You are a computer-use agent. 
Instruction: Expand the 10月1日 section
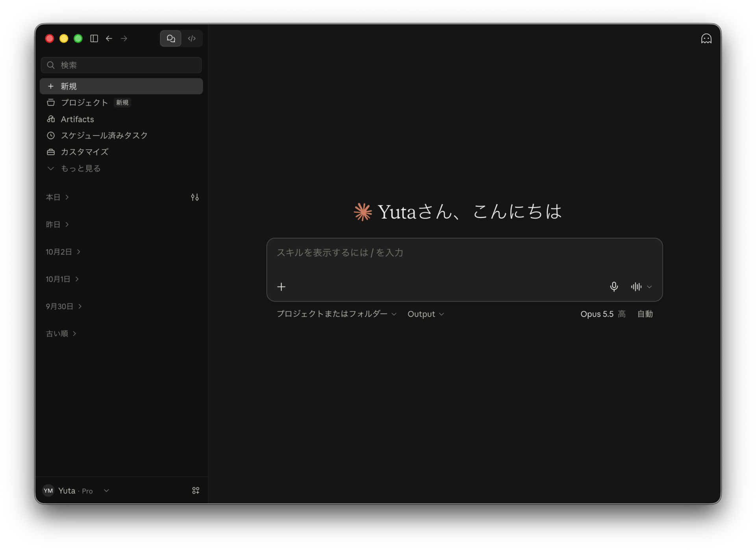coord(62,279)
